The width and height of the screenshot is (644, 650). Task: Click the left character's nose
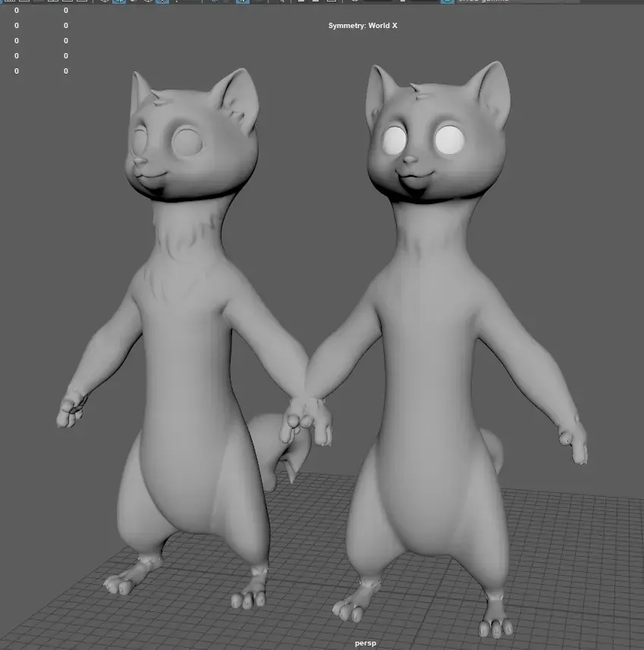[x=141, y=162]
